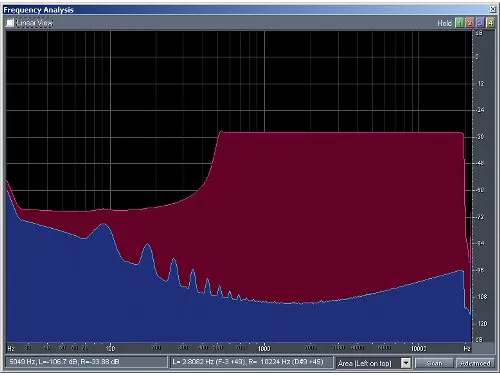Click the Scan button
500x375 pixels.
tap(434, 363)
